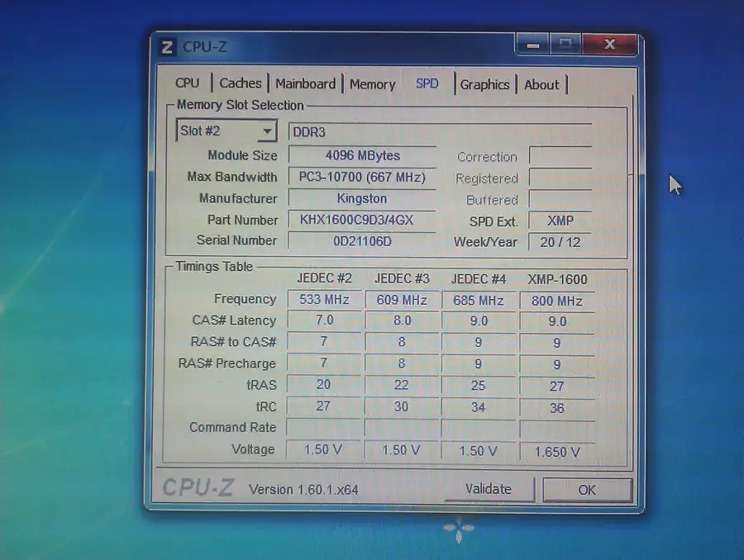Click the Validate button
Image resolution: width=744 pixels, height=560 pixels.
[x=489, y=489]
